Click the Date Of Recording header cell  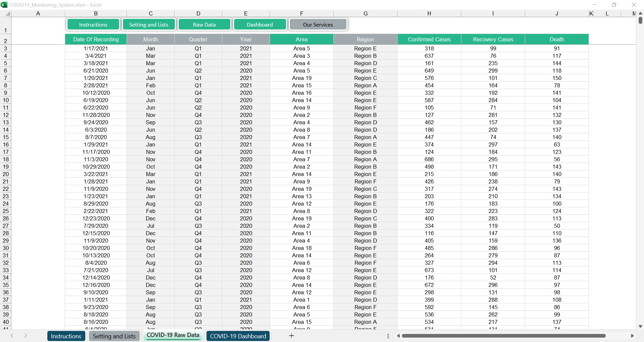(96, 39)
